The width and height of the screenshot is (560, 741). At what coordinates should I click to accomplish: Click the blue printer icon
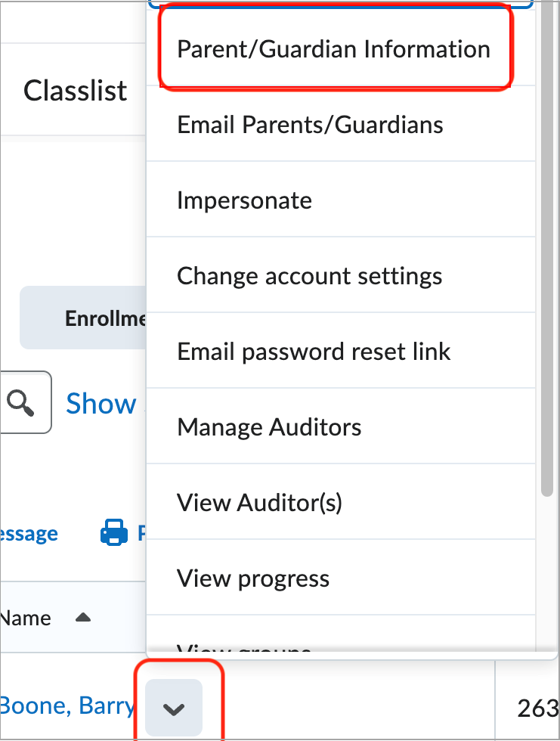pos(114,534)
